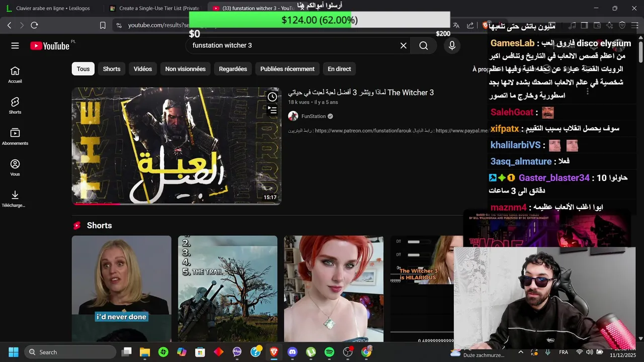Open Windows Start menu
Viewport: 644px width, 362px height.
14,352
